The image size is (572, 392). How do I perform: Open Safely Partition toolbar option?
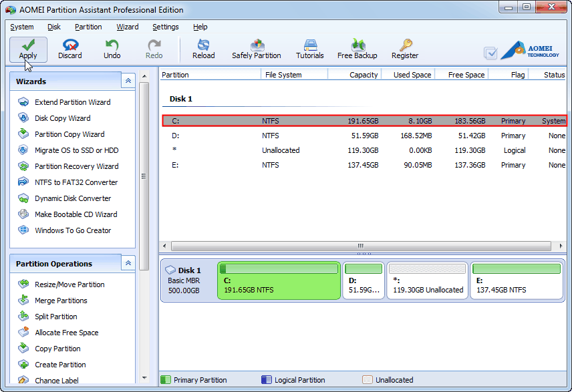coord(257,49)
